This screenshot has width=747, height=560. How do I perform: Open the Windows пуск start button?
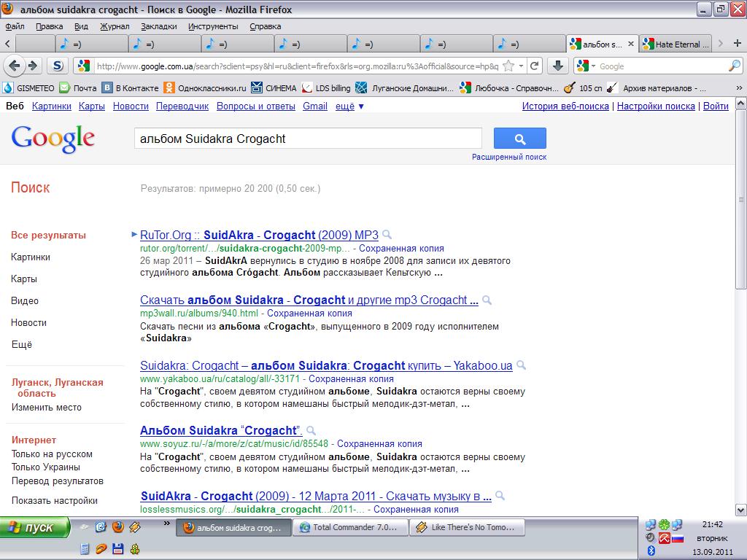(x=35, y=527)
